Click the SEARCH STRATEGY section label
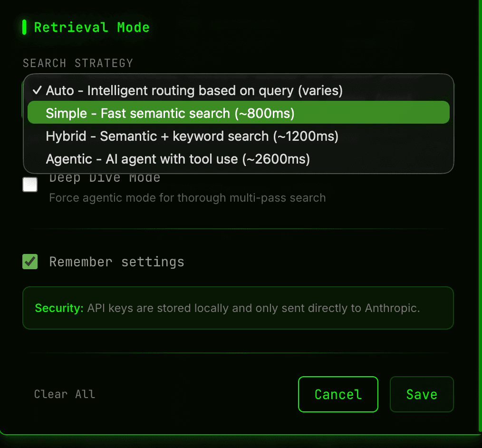This screenshot has width=482, height=448. tap(78, 63)
